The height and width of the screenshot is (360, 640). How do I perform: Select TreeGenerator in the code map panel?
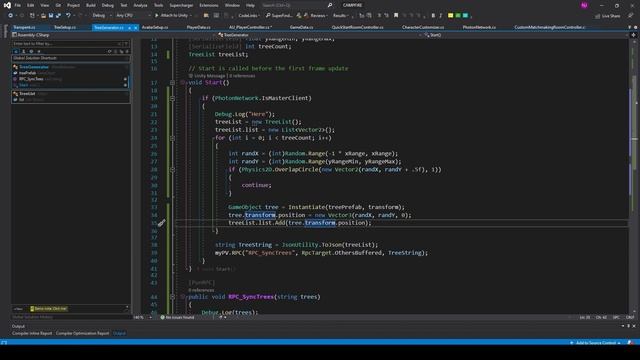click(34, 67)
